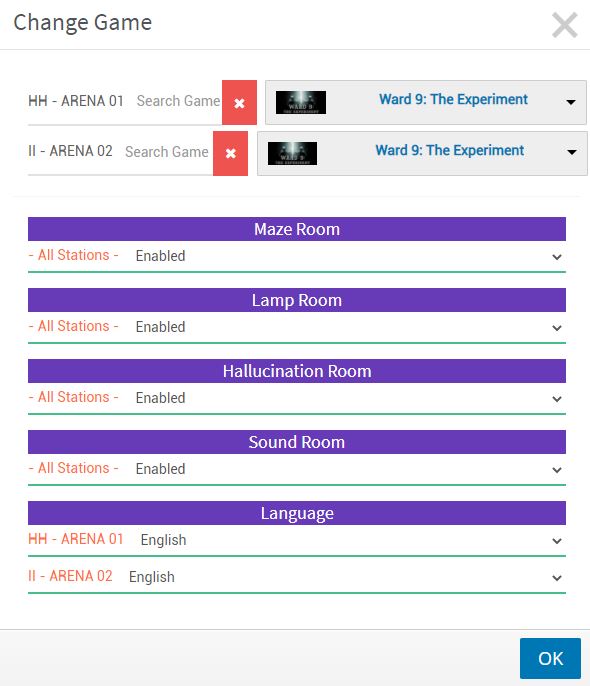
Task: Expand Sound Room Enabled dropdown
Action: tap(348, 469)
